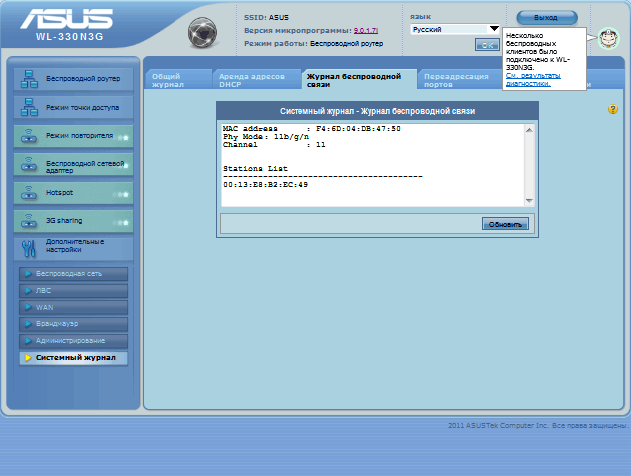Viewport: 631px width, 476px height.
Task: Click the yellow help question mark icon
Action: [x=613, y=109]
